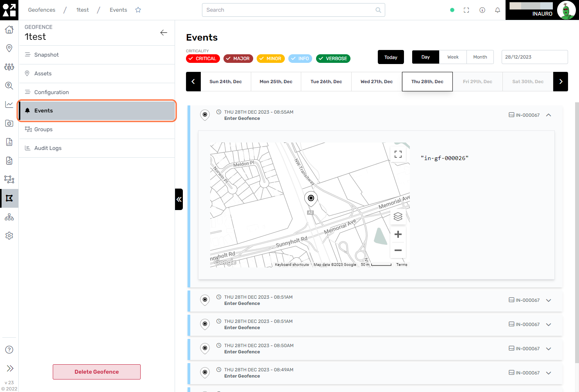Open the location search sidebar icon
The width and height of the screenshot is (579, 392).
coord(9,86)
